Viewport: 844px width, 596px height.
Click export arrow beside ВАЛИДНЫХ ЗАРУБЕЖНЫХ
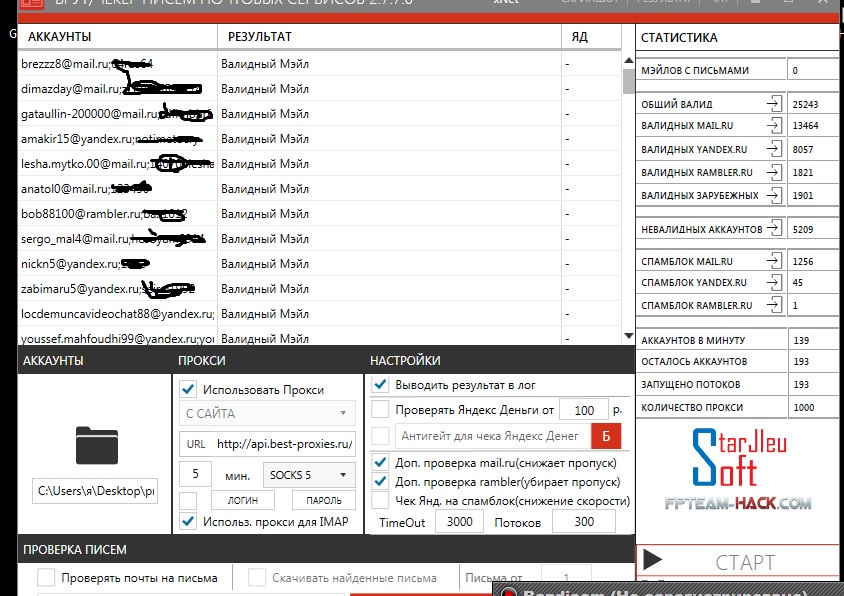(x=773, y=195)
